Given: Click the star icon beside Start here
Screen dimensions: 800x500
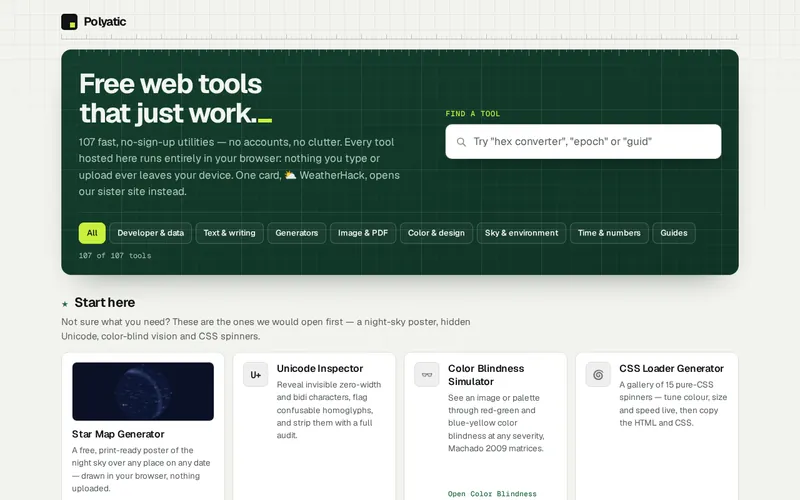Looking at the screenshot, I should pos(65,304).
